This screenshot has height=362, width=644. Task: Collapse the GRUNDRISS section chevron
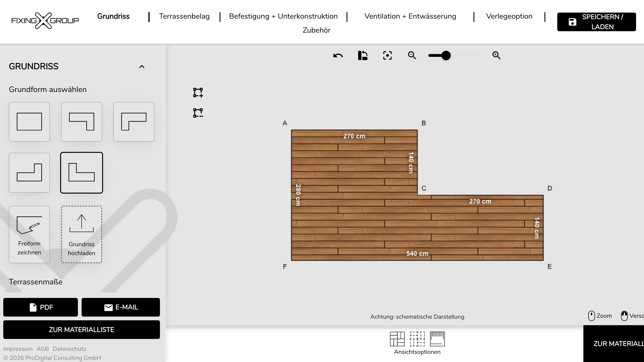click(142, 66)
